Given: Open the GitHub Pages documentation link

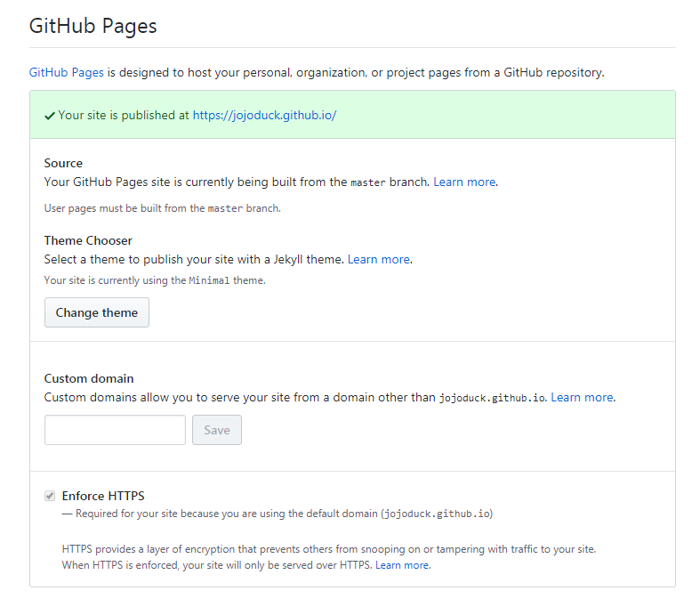Looking at the screenshot, I should click(x=67, y=72).
